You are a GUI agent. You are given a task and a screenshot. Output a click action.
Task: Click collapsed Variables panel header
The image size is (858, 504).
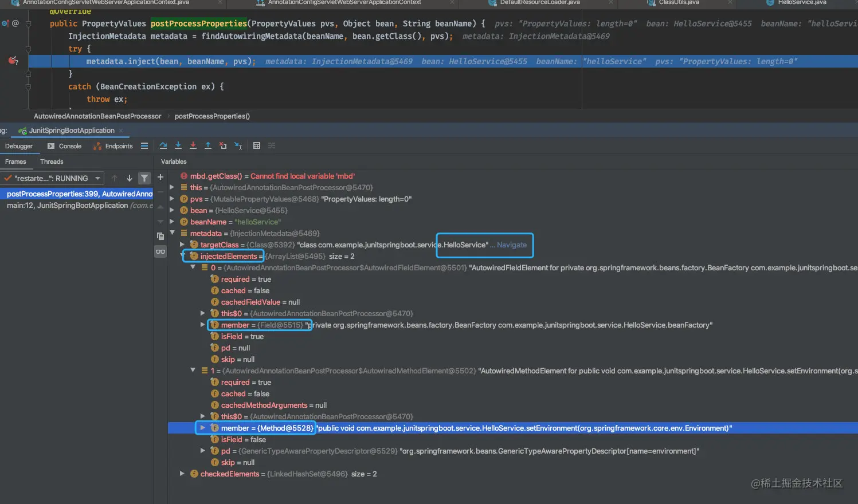pos(174,162)
